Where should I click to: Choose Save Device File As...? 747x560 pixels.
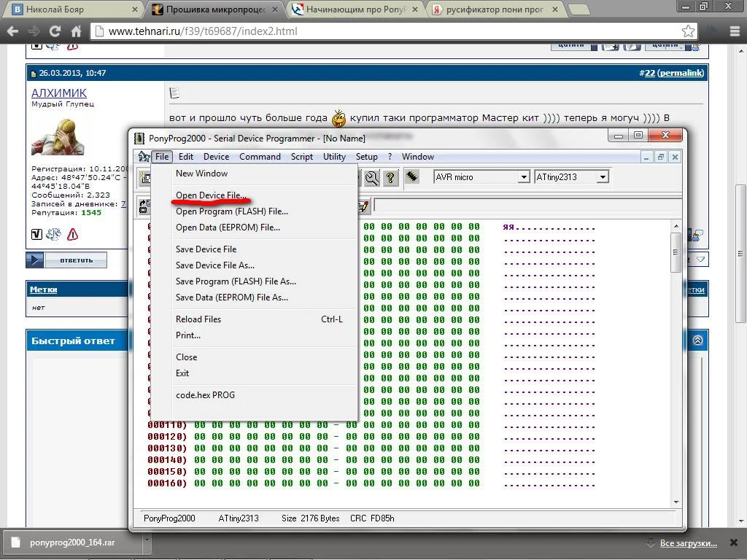(255, 265)
